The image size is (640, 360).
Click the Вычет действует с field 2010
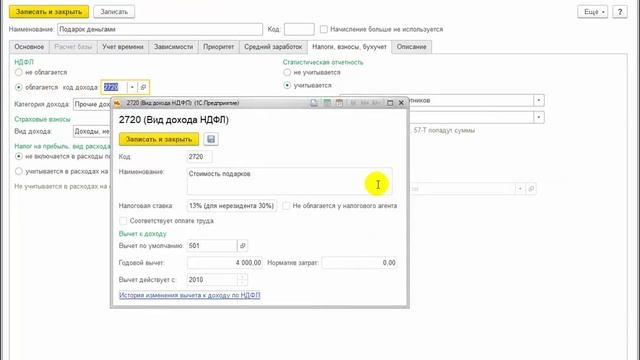(x=212, y=280)
